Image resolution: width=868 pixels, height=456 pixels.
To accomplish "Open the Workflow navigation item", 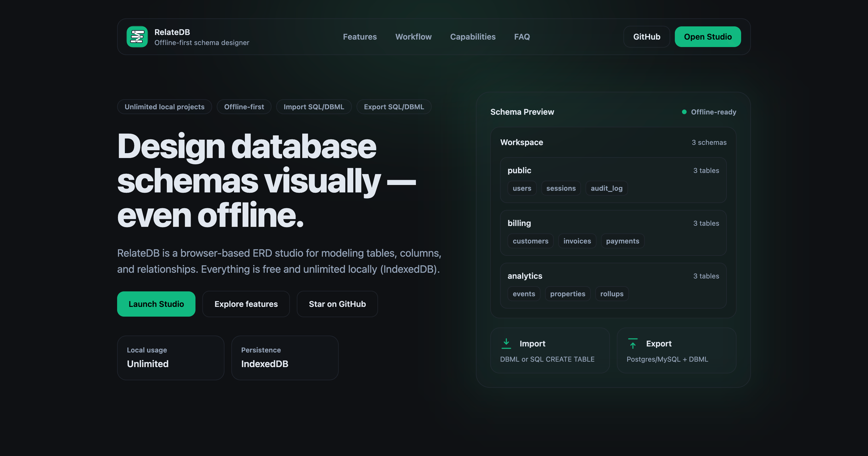I will pos(413,37).
